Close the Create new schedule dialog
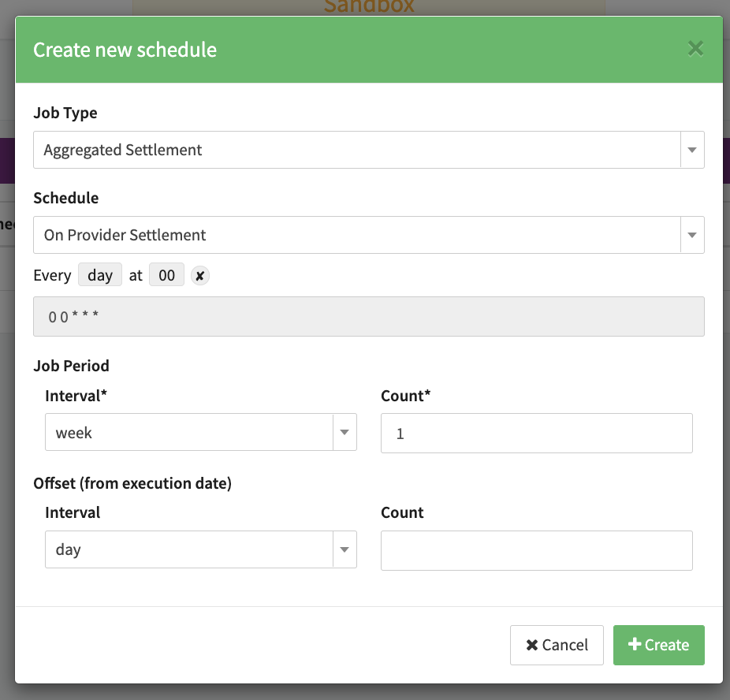 coord(695,49)
